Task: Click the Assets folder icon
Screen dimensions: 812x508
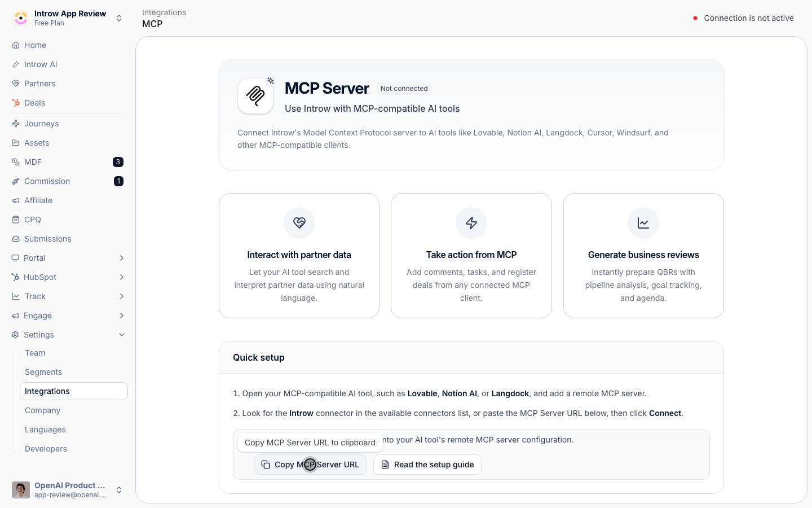Action: (16, 143)
